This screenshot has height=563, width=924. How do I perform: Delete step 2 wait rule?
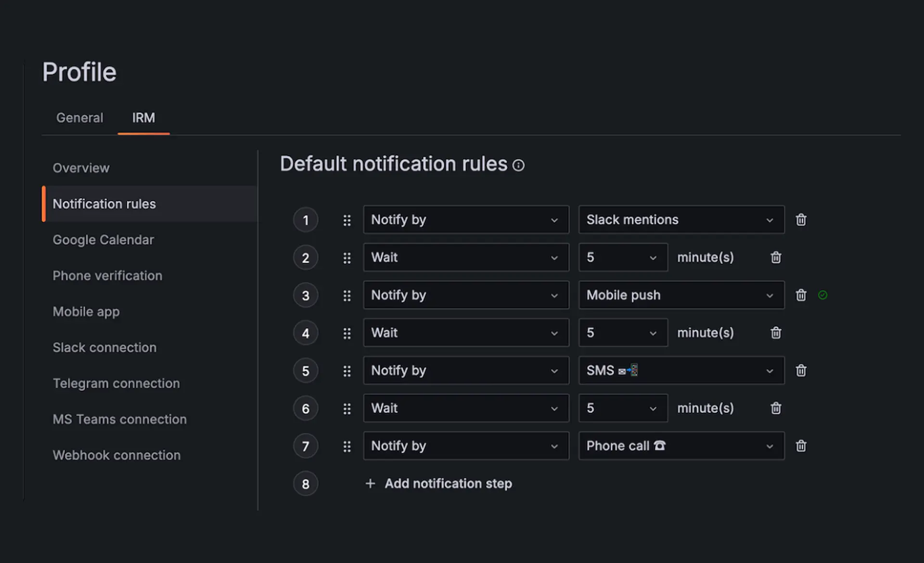pos(776,257)
